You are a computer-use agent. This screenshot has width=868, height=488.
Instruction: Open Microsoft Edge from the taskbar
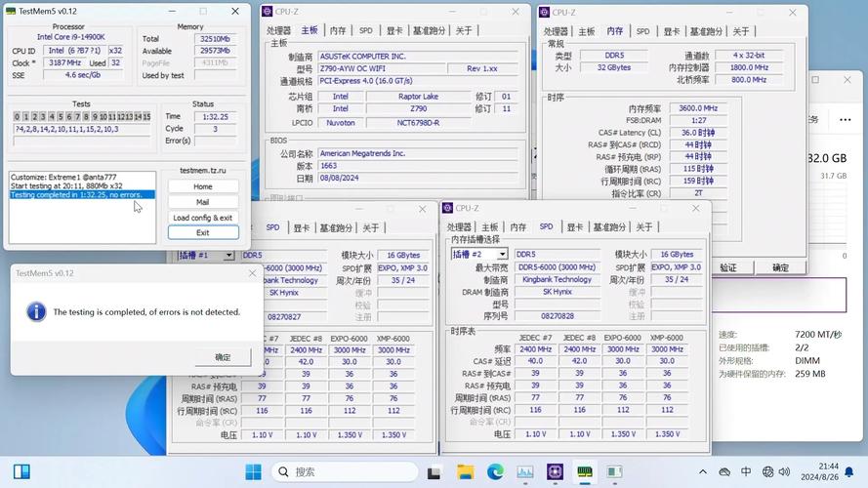[495, 472]
